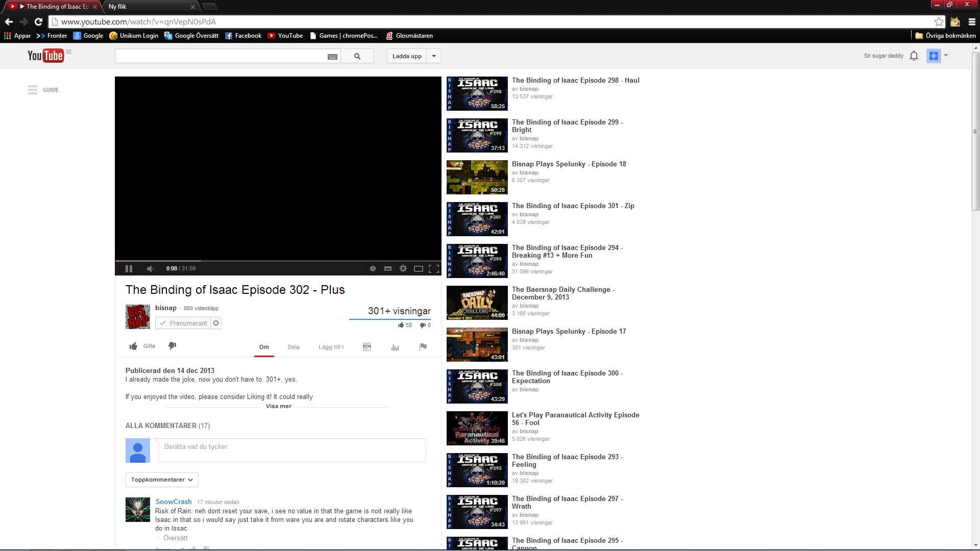Open the Ladda upp dropdown arrow
The image size is (980, 551).
click(434, 56)
